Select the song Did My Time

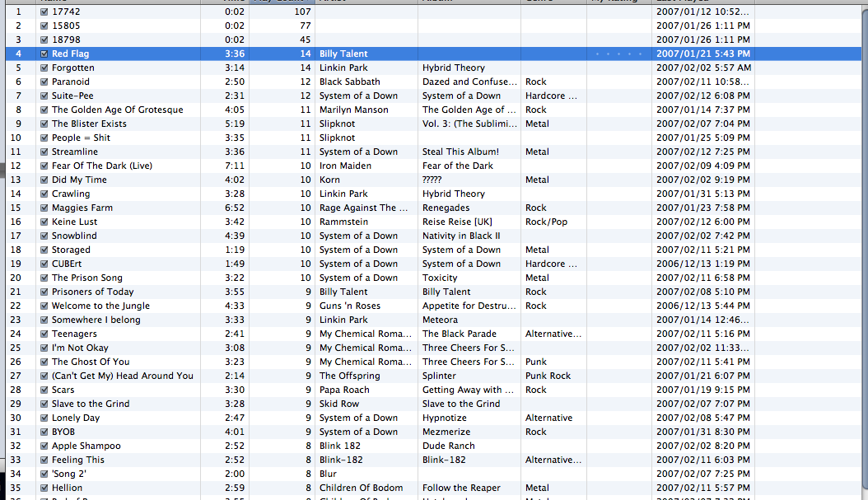79,180
